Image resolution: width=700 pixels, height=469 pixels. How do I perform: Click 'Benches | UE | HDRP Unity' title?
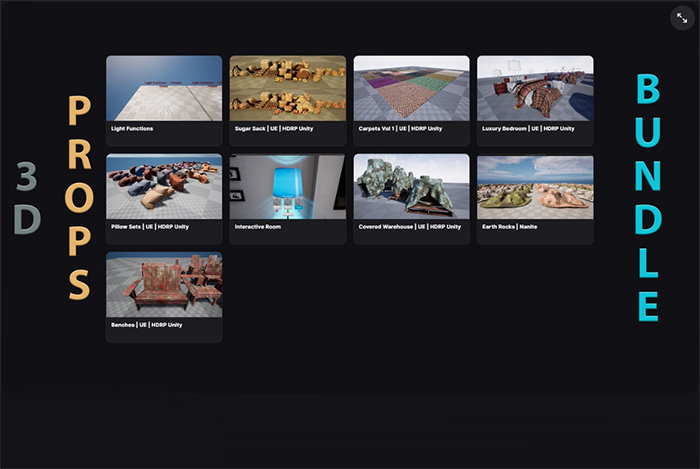146,325
